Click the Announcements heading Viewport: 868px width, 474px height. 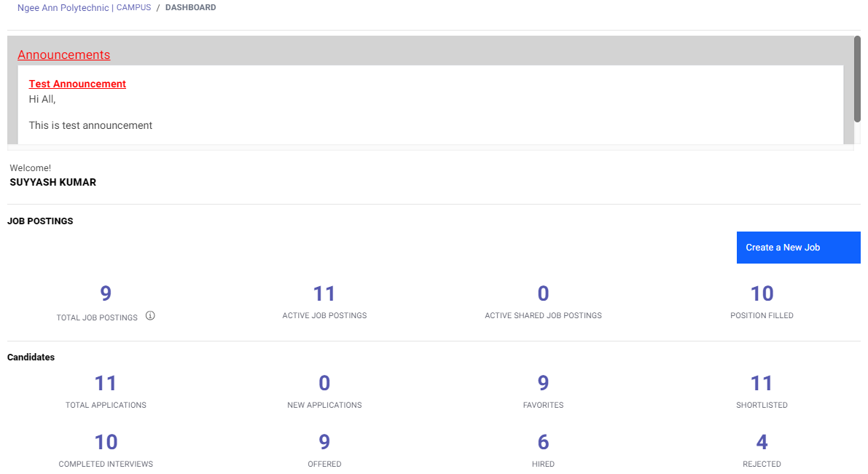point(63,55)
